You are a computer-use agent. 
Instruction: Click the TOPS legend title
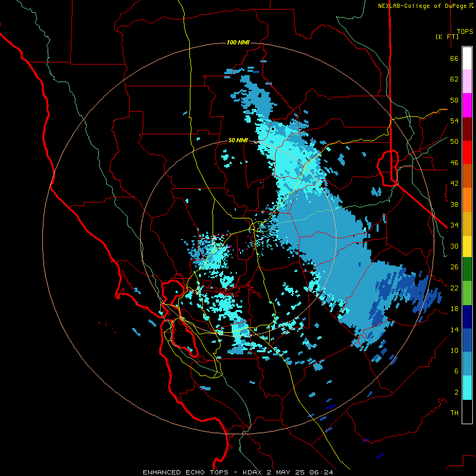click(x=465, y=32)
